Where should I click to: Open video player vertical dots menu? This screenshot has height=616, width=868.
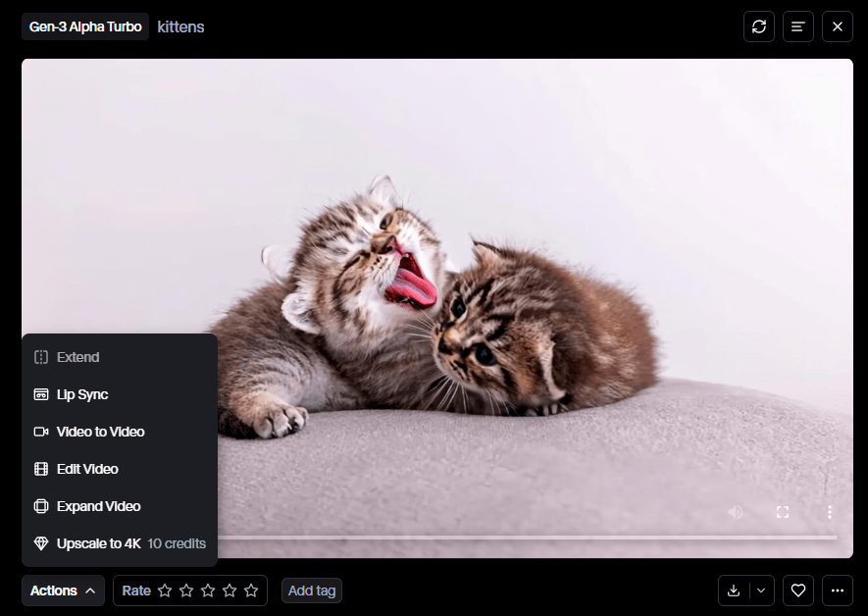829,512
